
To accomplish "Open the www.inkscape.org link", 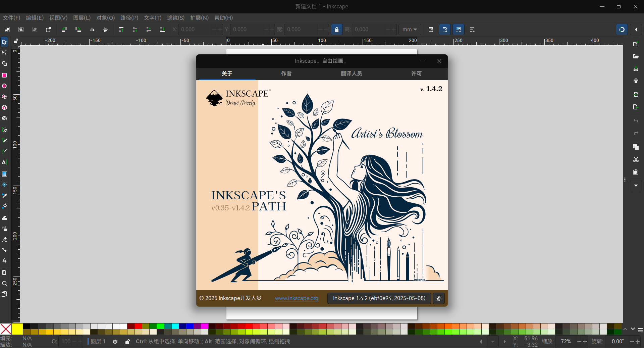I will coord(297,298).
